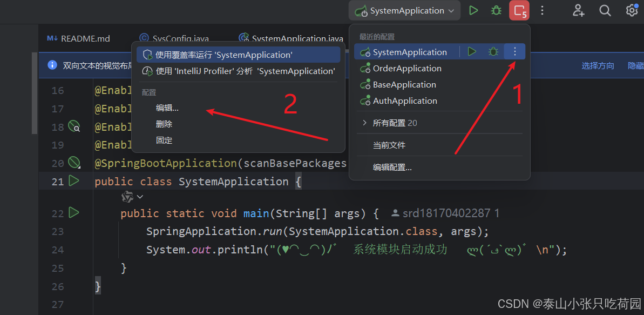The height and width of the screenshot is (315, 644).
Task: Click the bean search gutter icon on line 18
Action: click(73, 126)
